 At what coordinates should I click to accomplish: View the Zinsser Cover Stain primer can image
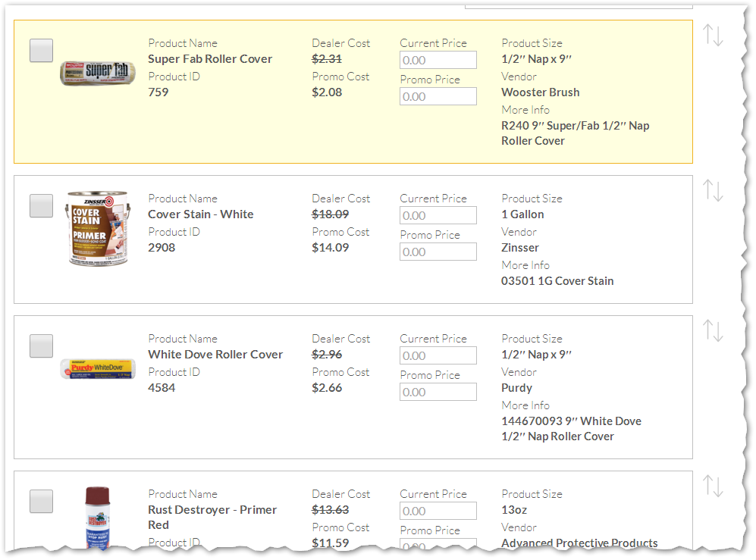tap(98, 228)
